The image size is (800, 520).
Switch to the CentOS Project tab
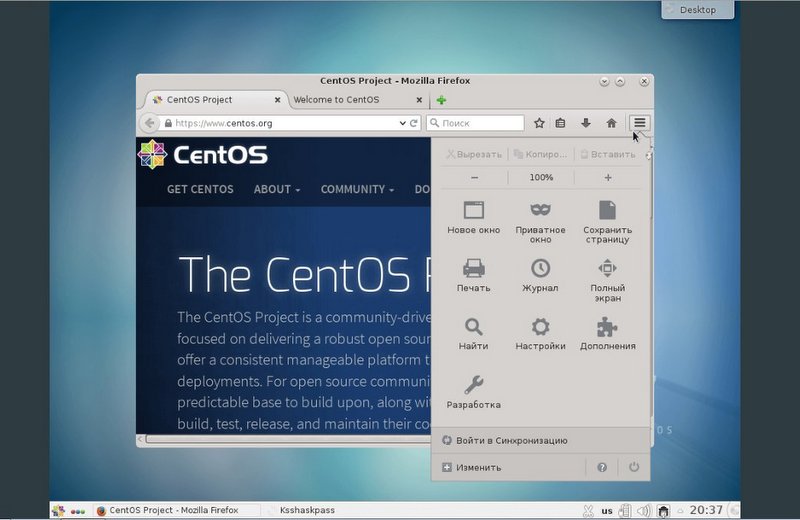pos(215,100)
